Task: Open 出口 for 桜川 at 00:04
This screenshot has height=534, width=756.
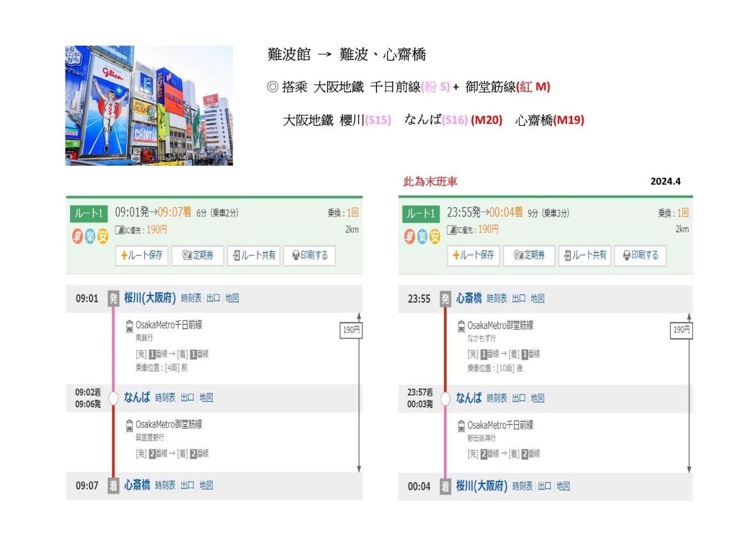Action: coord(545,486)
